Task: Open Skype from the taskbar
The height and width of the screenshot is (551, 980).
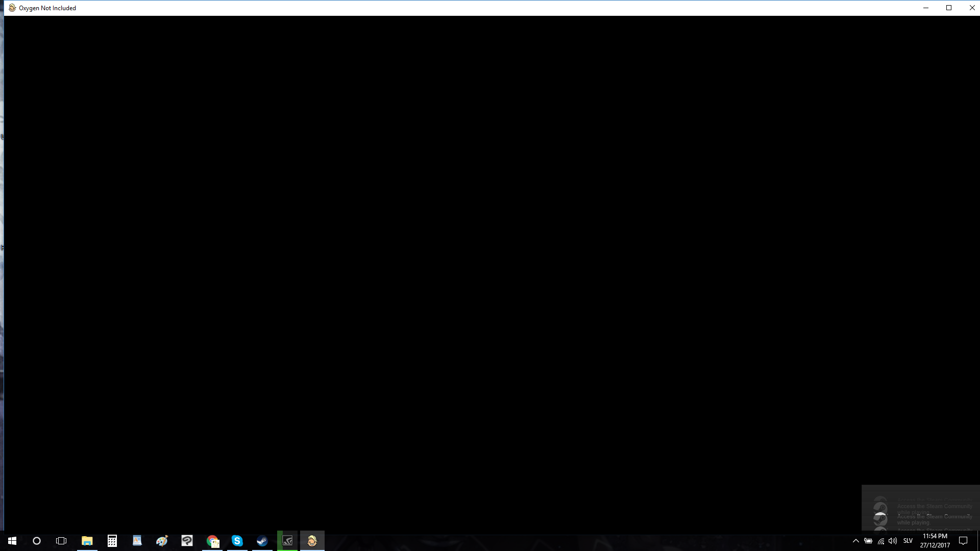Action: point(237,541)
